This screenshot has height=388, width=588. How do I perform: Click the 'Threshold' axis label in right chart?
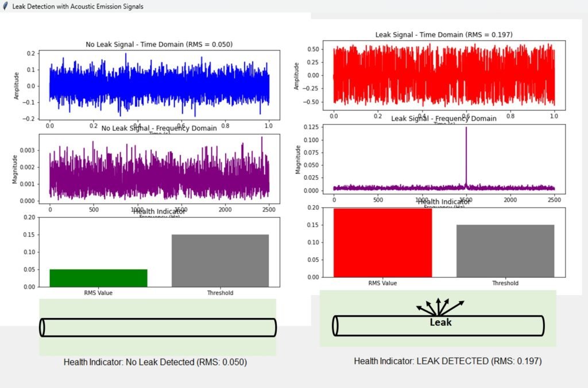(x=505, y=283)
